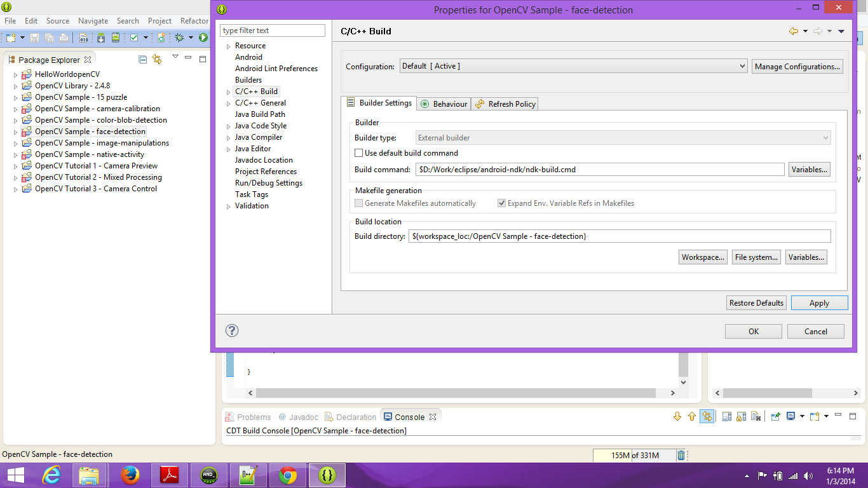Viewport: 868px width, 488px height.
Task: Expand the Validation properties node
Action: tap(229, 207)
